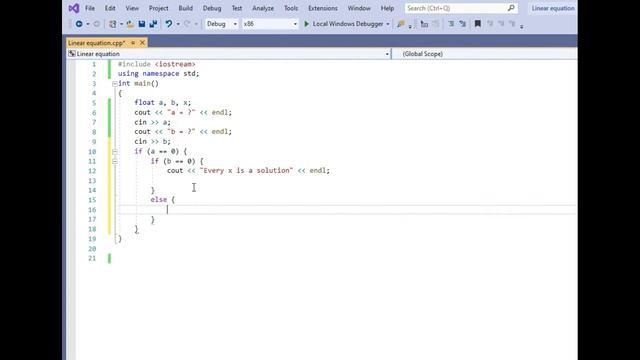Collapse the main() function outline

point(115,84)
